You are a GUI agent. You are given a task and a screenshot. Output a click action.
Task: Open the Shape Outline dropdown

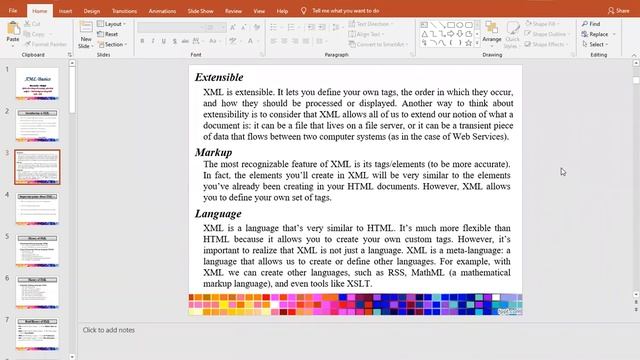point(547,34)
